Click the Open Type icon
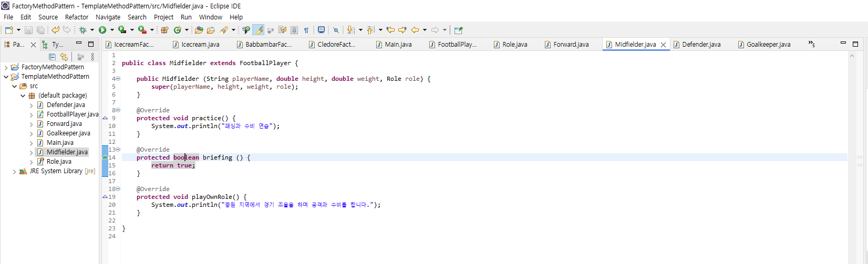Image resolution: width=868 pixels, height=264 pixels. tap(199, 30)
